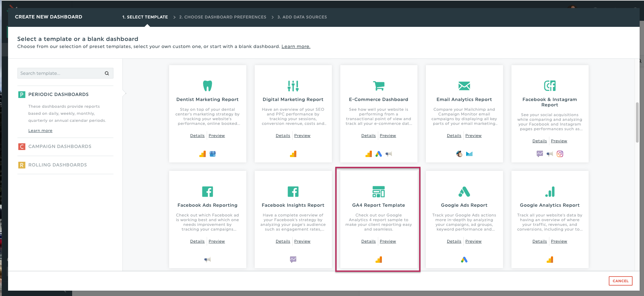The height and width of the screenshot is (296, 644).
Task: Click the Google Analytics Report title
Action: [x=550, y=205]
